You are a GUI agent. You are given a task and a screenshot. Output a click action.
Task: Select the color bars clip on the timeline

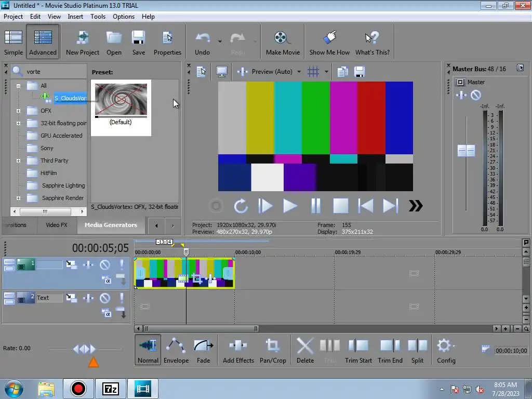pyautogui.click(x=184, y=273)
